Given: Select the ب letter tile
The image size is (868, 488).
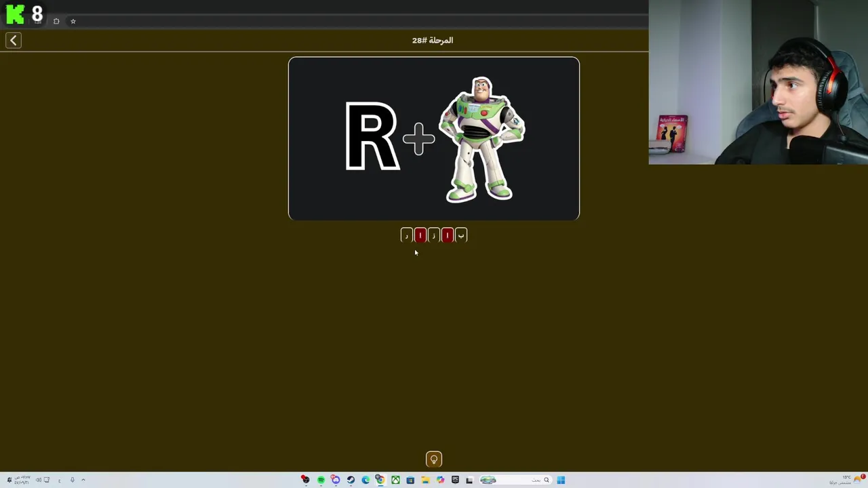Looking at the screenshot, I should tap(461, 235).
